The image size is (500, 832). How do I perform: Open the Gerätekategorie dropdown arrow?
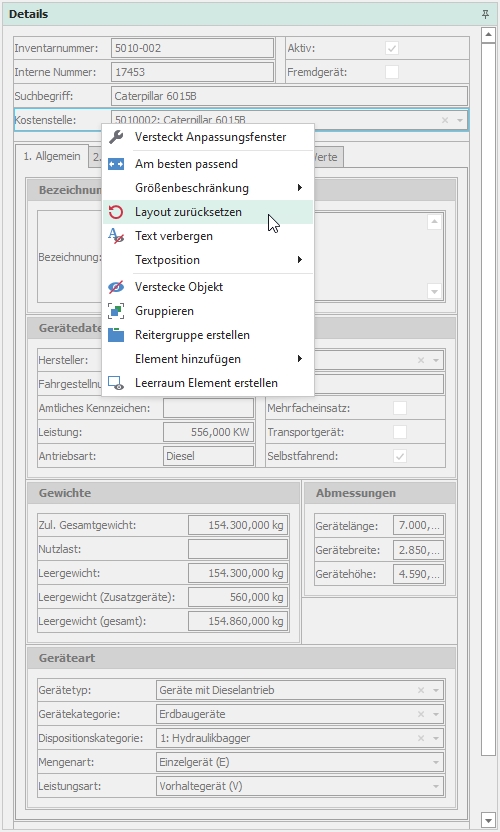coord(436,714)
